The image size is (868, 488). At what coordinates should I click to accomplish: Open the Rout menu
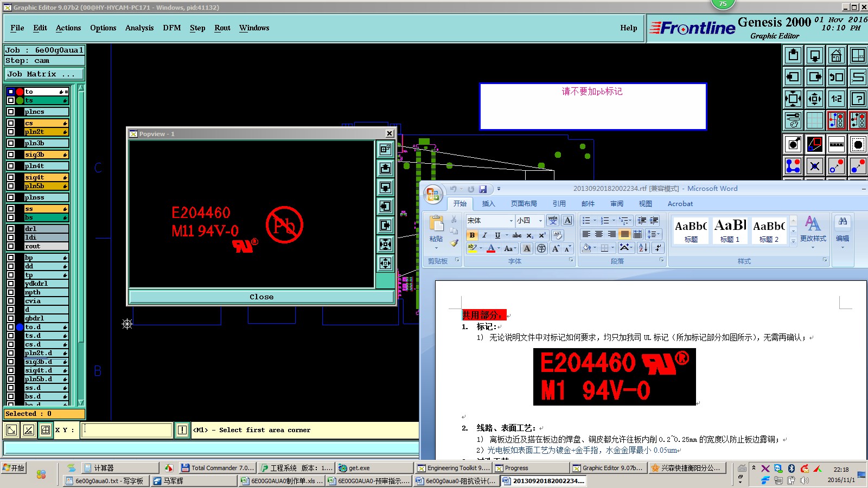tap(222, 28)
